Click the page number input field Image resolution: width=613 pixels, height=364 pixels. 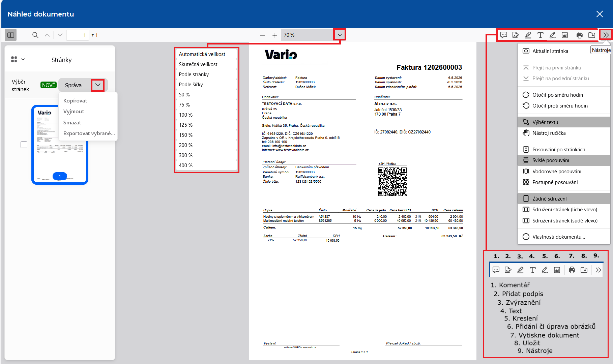pyautogui.click(x=78, y=35)
